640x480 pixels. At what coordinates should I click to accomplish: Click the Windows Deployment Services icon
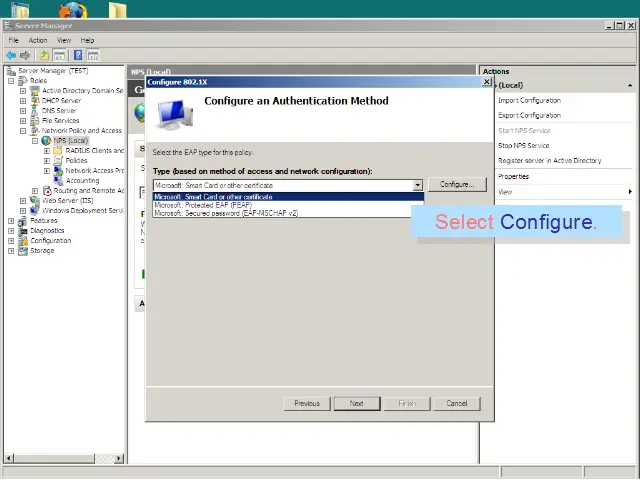pos(35,211)
